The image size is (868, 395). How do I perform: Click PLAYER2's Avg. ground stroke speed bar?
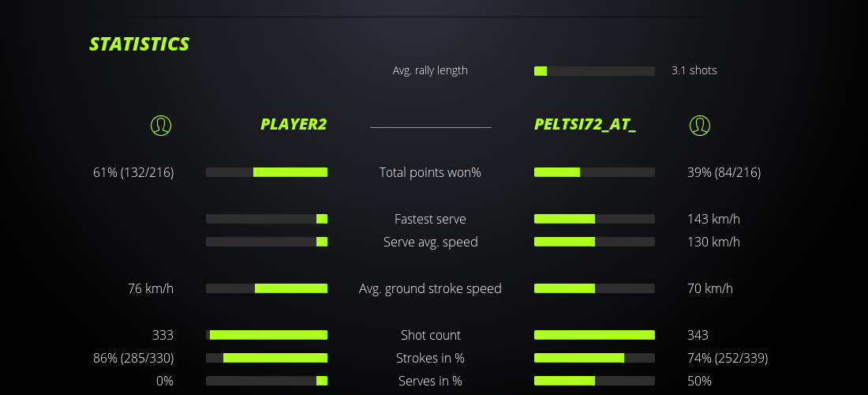click(x=267, y=288)
